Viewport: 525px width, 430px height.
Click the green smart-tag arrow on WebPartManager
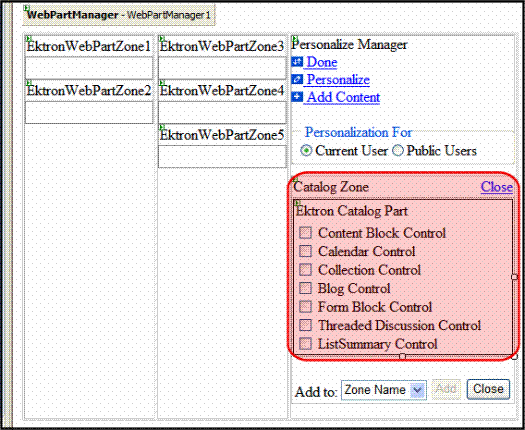[27, 8]
